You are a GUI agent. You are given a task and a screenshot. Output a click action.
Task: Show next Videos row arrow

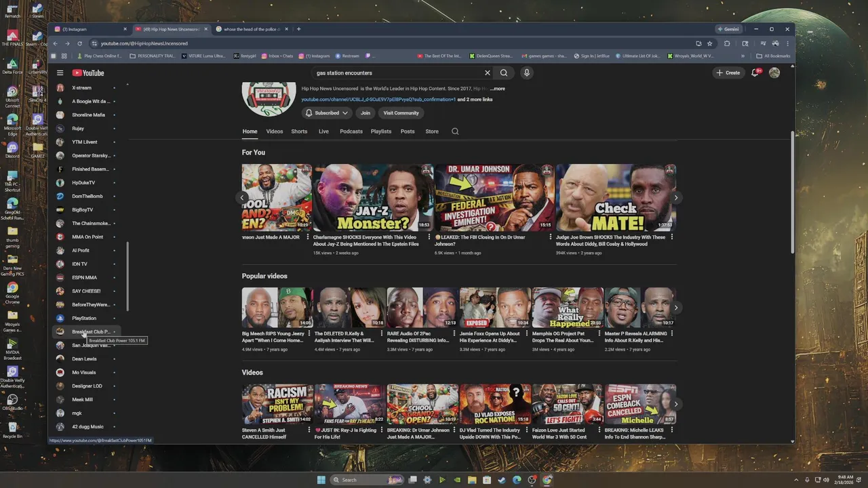coord(675,404)
